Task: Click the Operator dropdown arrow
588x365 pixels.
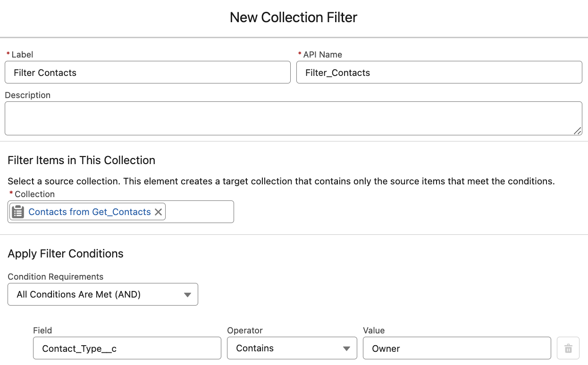Action: 346,348
